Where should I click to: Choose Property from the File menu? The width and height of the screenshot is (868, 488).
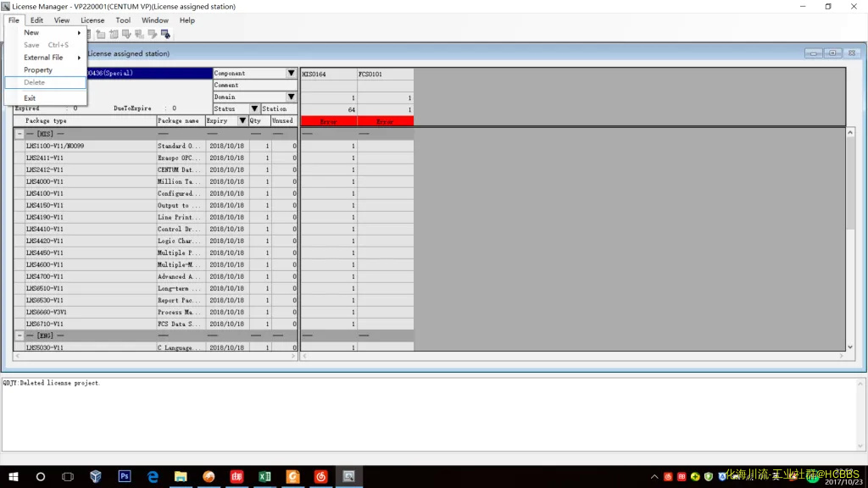46,69
